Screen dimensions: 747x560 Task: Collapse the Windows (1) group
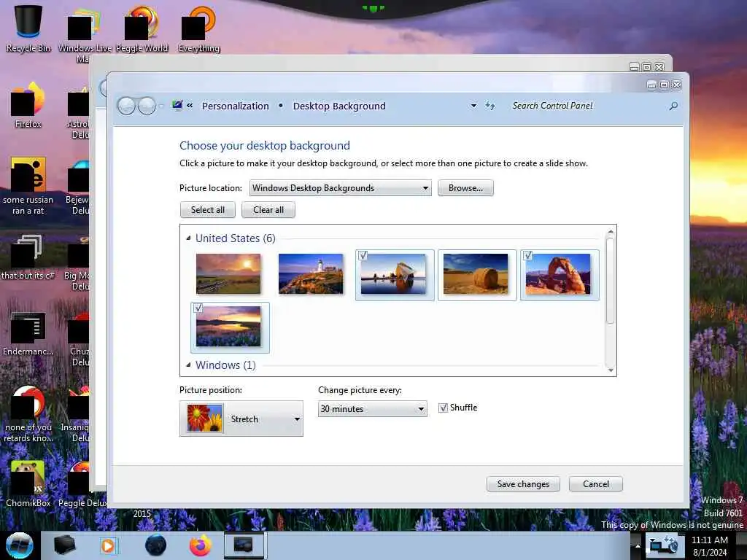pyautogui.click(x=188, y=365)
